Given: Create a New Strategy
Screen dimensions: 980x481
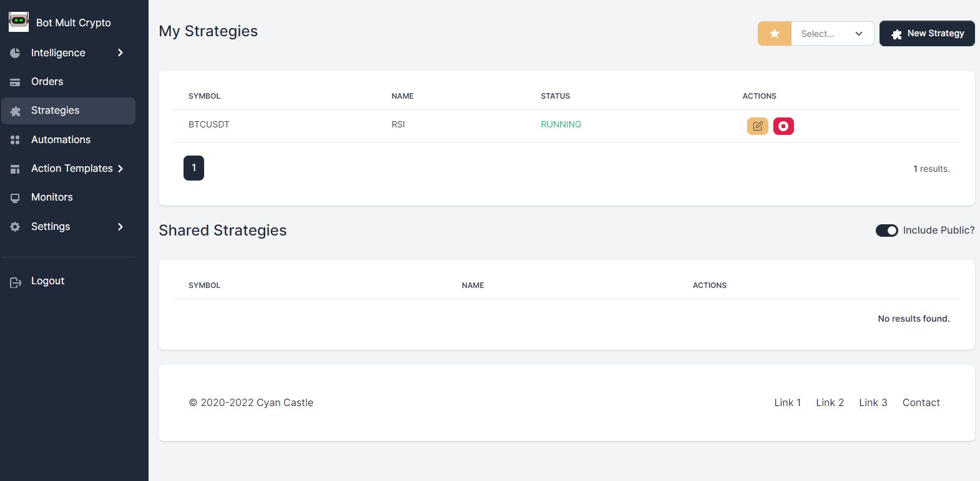Looking at the screenshot, I should pyautogui.click(x=927, y=34).
